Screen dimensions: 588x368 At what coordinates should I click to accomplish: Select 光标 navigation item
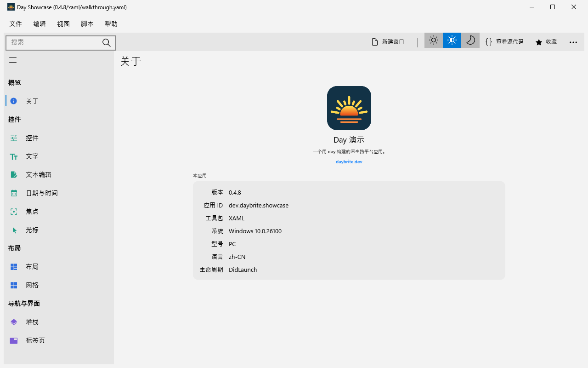pyautogui.click(x=59, y=230)
